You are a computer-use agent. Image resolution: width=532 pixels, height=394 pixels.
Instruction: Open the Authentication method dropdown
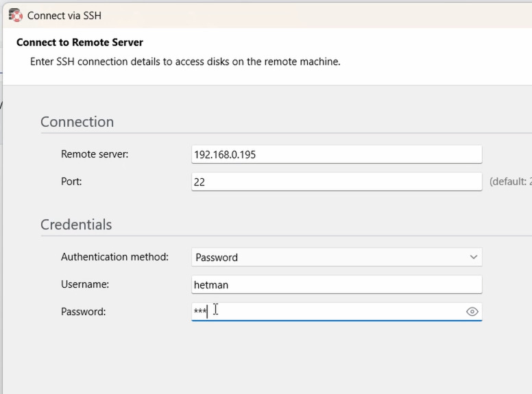(337, 258)
